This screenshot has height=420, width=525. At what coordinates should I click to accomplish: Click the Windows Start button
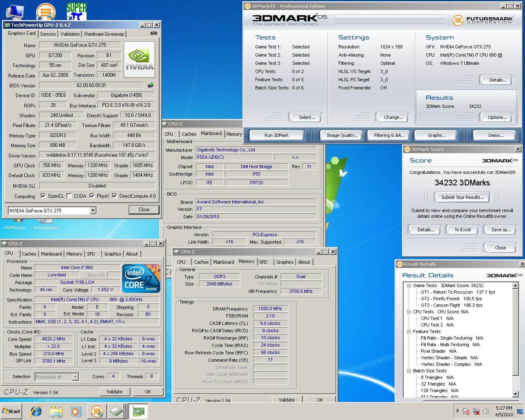11,411
